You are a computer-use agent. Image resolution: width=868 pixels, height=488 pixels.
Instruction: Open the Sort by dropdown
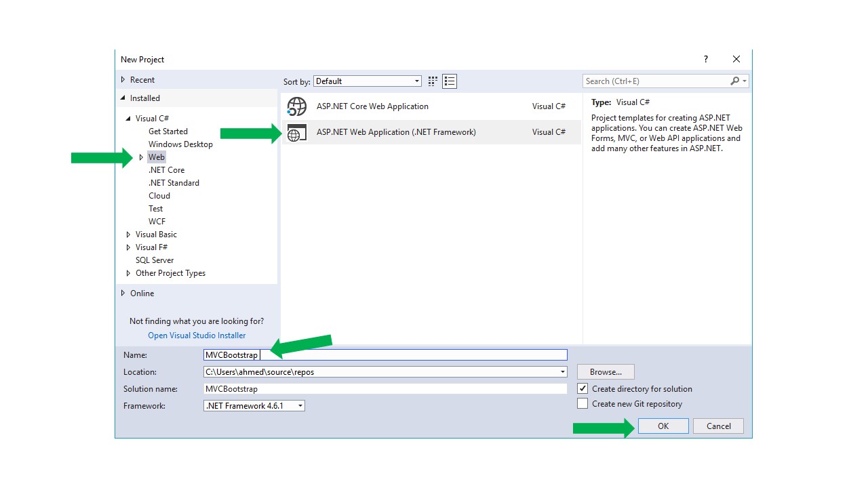(368, 81)
